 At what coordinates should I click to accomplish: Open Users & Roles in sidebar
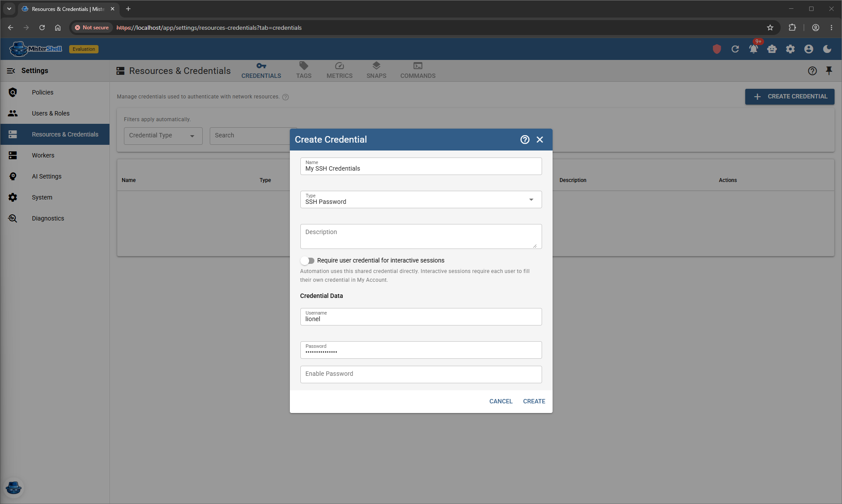click(55, 113)
